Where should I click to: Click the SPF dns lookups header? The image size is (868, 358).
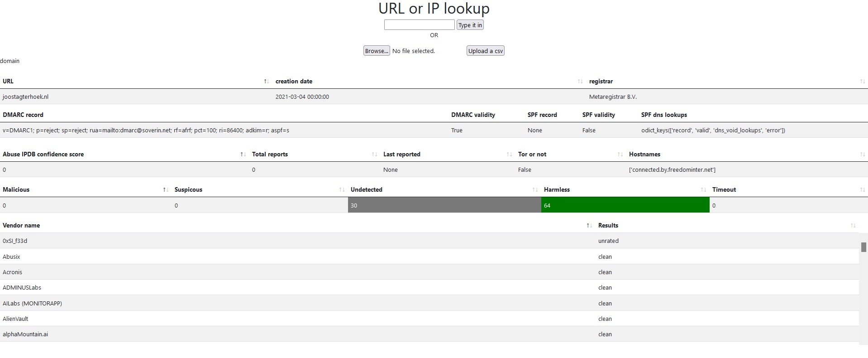coord(664,115)
